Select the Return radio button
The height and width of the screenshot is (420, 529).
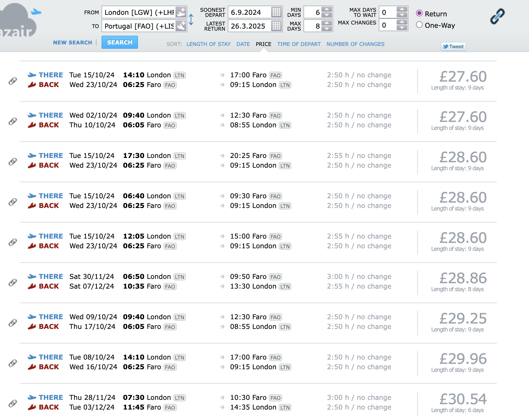pos(419,13)
